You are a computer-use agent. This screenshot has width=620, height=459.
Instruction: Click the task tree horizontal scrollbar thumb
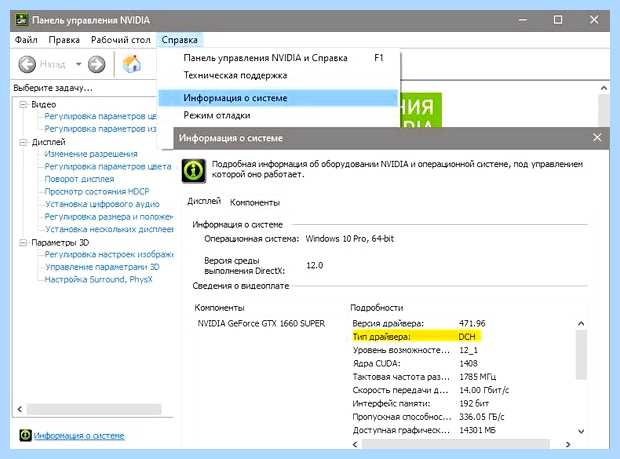[94, 409]
